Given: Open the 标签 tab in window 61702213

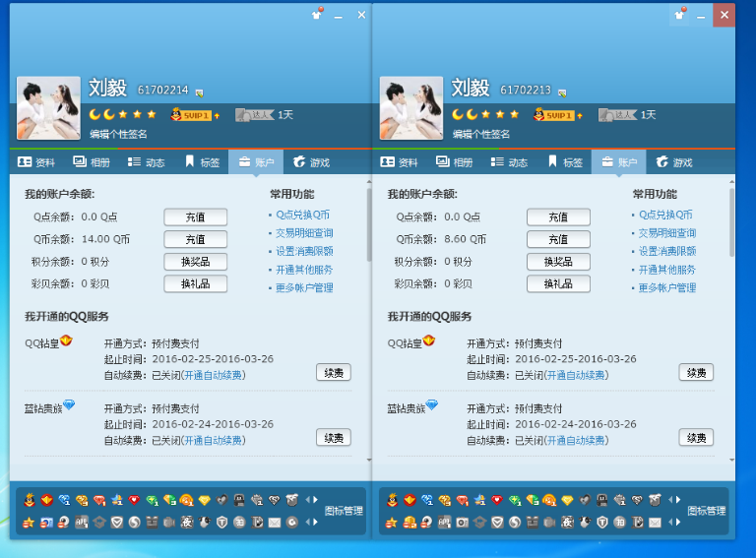Looking at the screenshot, I should pyautogui.click(x=565, y=162).
